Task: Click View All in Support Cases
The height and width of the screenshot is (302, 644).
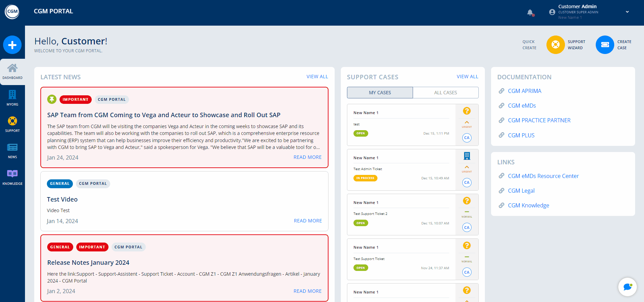Action: point(467,77)
